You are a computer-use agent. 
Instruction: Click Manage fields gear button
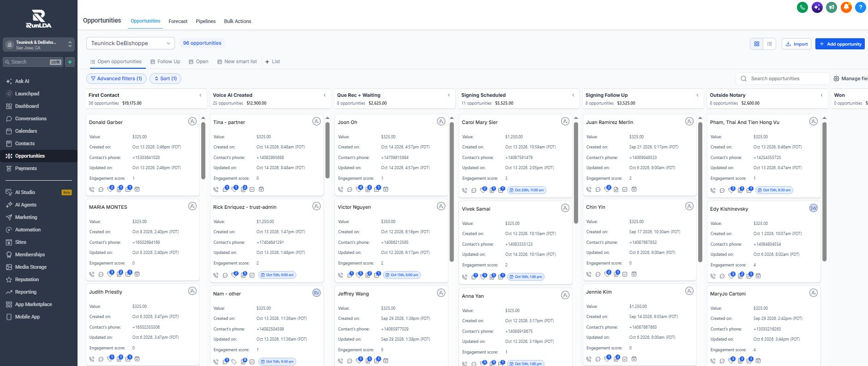[850, 78]
